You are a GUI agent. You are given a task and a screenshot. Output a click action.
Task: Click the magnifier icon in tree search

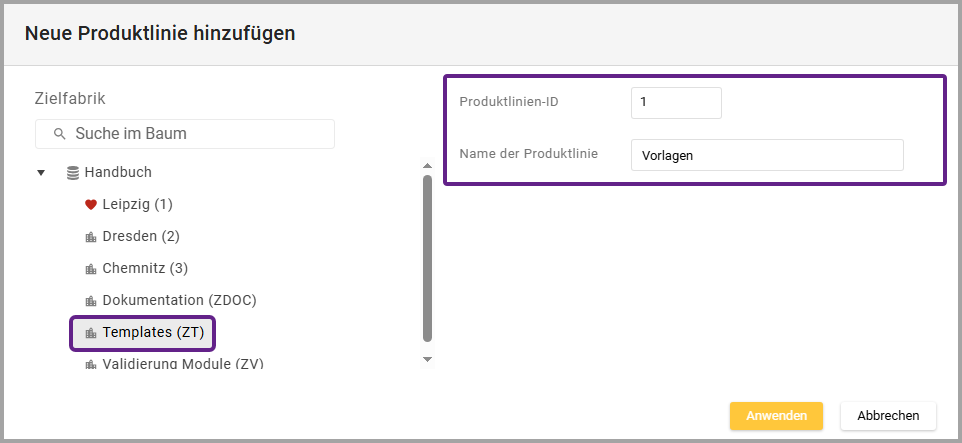60,134
